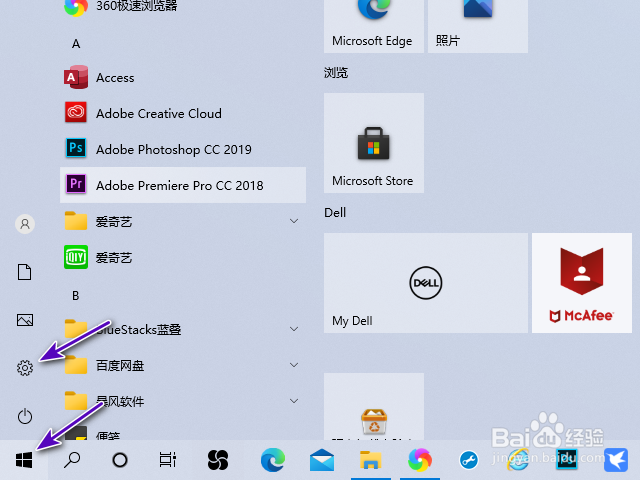
Task: Expand the 暴风软件 folder chevron
Action: click(294, 401)
